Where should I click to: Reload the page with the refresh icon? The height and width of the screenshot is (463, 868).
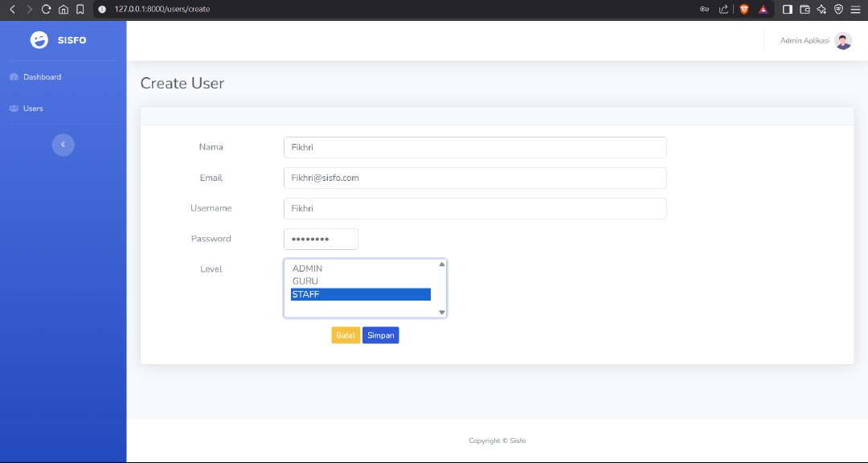coord(46,9)
